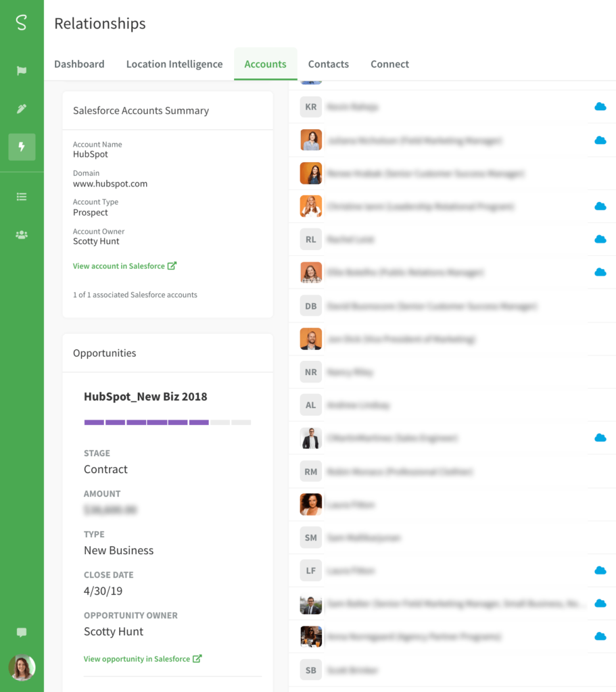Select the RL contact avatar
Screen dimensions: 616x692
311,239
